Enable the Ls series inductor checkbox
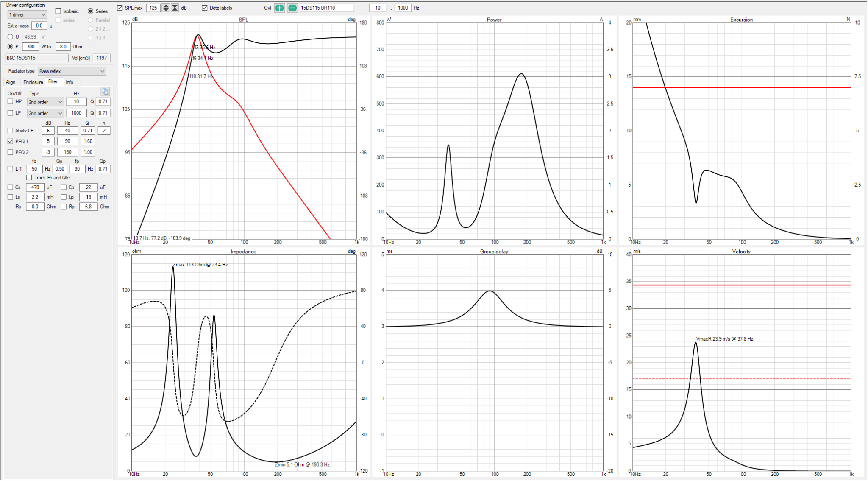The height and width of the screenshot is (481, 868). (x=11, y=197)
